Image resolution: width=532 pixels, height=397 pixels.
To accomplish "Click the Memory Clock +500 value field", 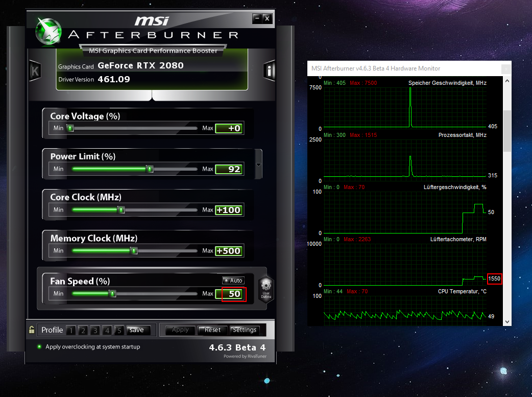I will (x=229, y=251).
